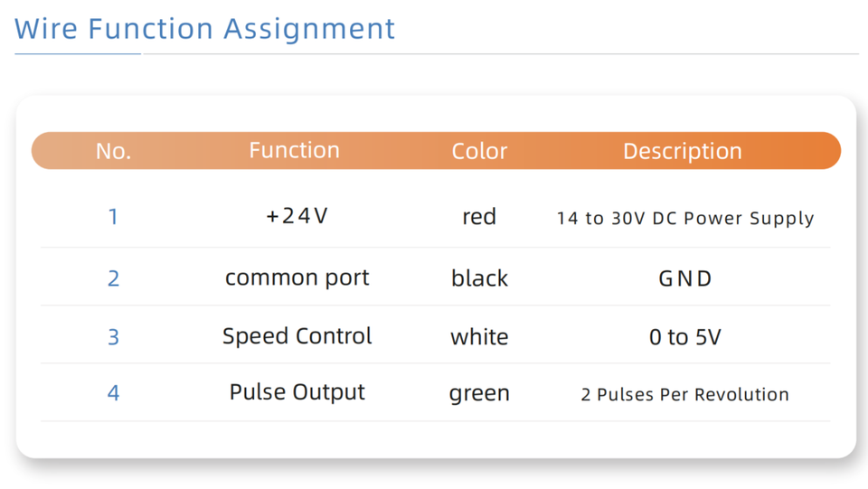Click '2 Pulses Per Revolution' text
This screenshot has height=489, width=868.
click(x=685, y=395)
